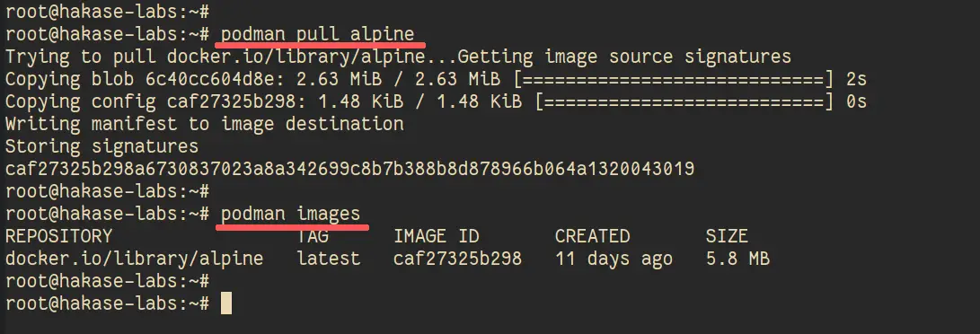The width and height of the screenshot is (980, 334).
Task: Click the TAG column header
Action: point(313,236)
